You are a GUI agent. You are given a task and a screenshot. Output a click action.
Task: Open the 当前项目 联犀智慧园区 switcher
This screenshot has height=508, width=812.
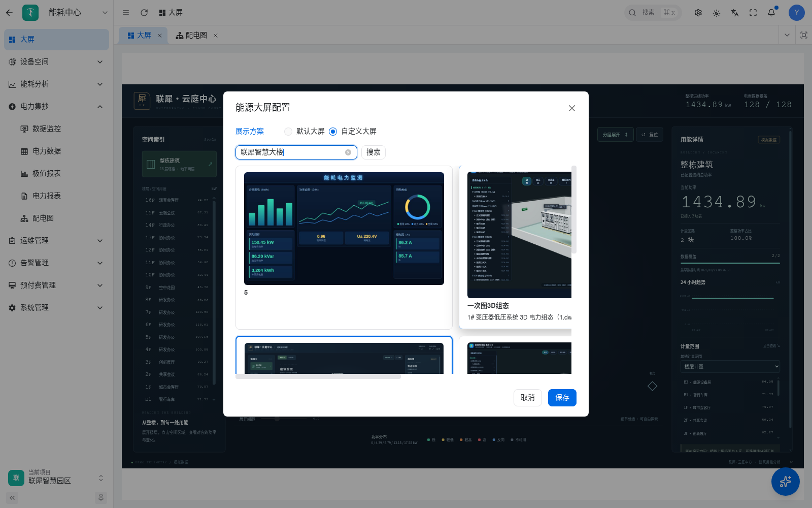[x=56, y=478]
